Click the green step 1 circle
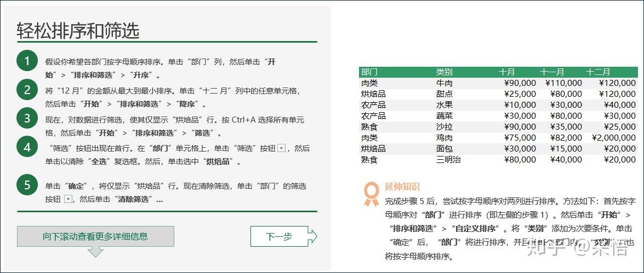This screenshot has height=273, width=644. click(x=27, y=61)
